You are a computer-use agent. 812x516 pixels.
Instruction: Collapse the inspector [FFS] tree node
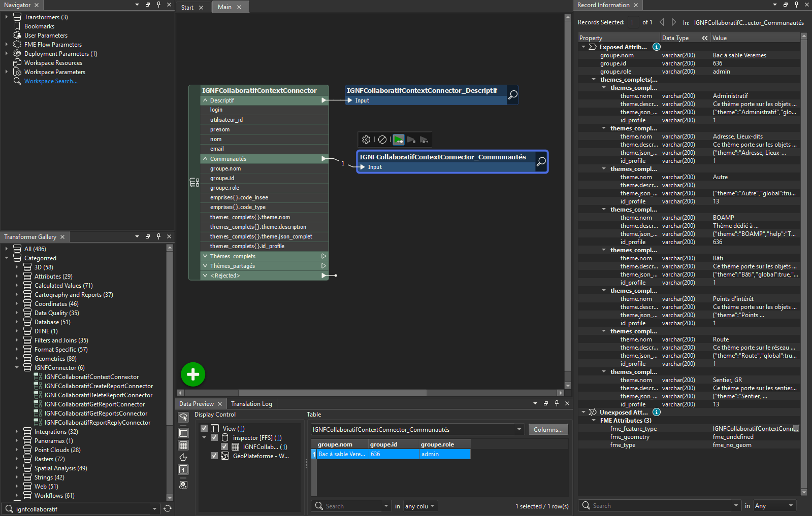coord(205,437)
